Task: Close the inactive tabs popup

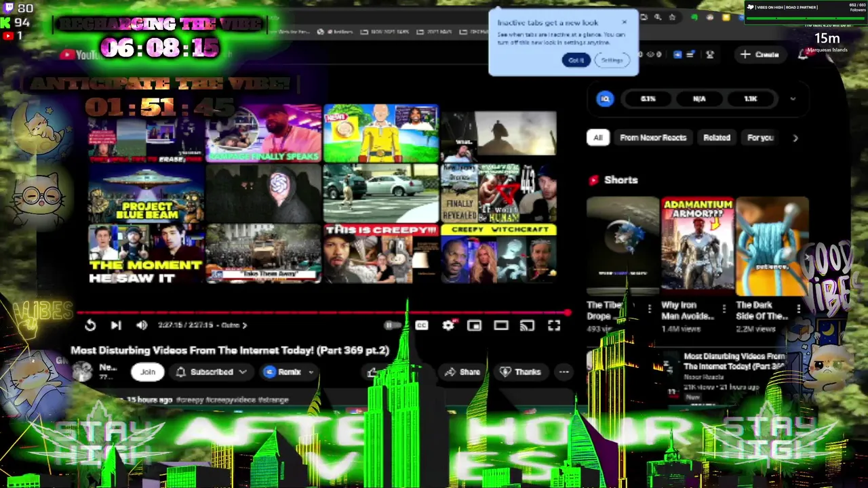Action: [625, 22]
